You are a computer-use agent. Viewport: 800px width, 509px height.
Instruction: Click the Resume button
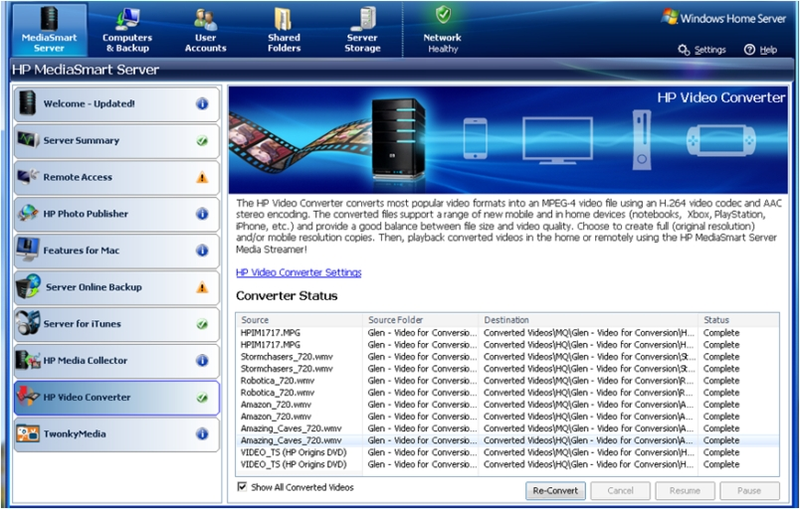[x=685, y=491]
